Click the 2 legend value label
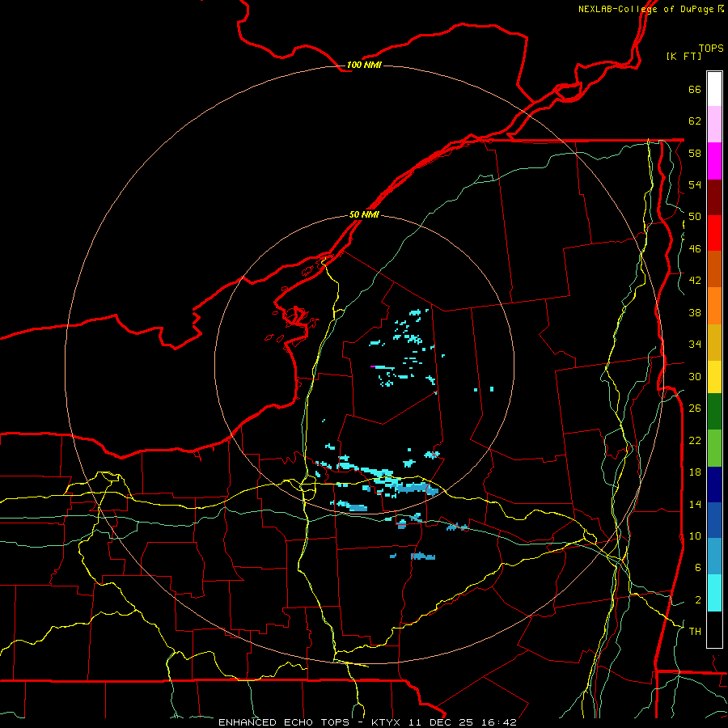The image size is (728, 728). coord(698,599)
